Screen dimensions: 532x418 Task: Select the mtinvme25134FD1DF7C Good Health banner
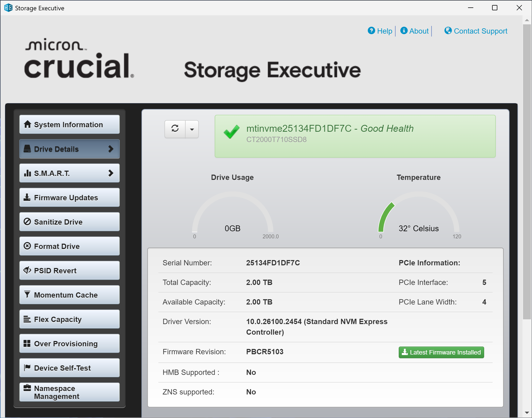(355, 136)
